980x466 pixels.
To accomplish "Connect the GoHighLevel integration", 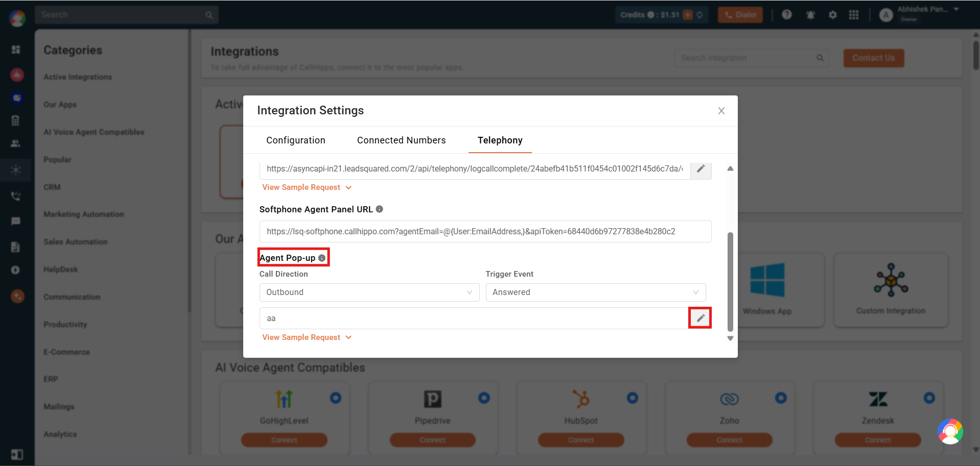I will pyautogui.click(x=284, y=440).
